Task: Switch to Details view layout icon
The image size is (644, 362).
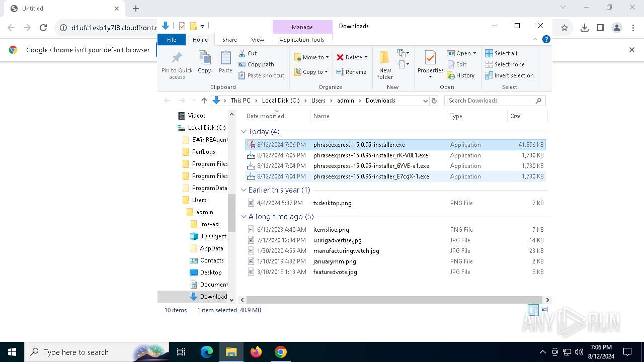Action: click(x=533, y=310)
